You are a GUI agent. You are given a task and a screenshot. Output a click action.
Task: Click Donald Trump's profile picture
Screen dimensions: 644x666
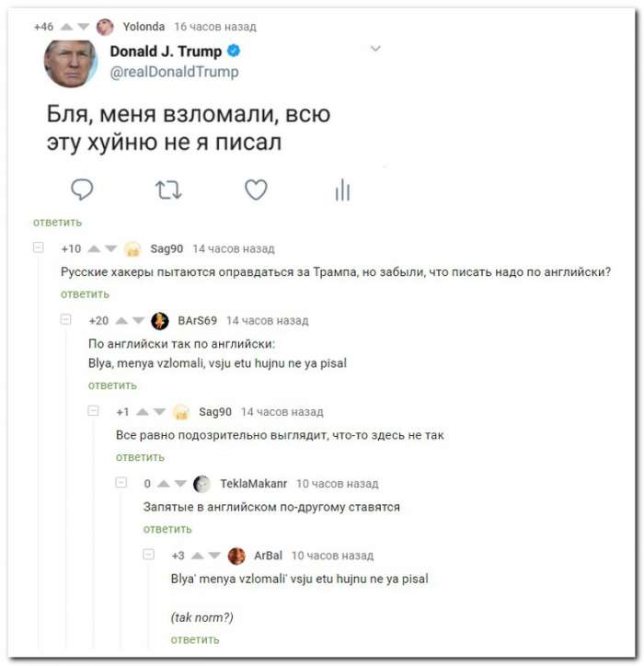pyautogui.click(x=71, y=63)
